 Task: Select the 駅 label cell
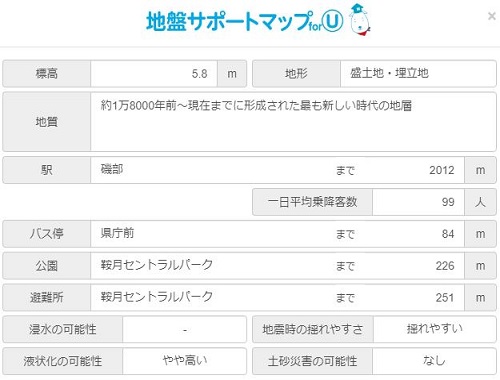coord(47,170)
